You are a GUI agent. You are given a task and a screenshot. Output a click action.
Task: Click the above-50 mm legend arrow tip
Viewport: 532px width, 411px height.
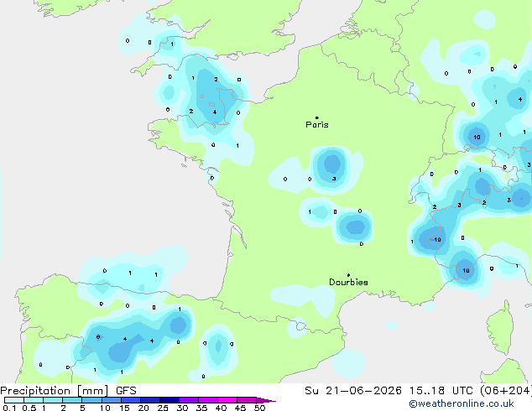266,400
